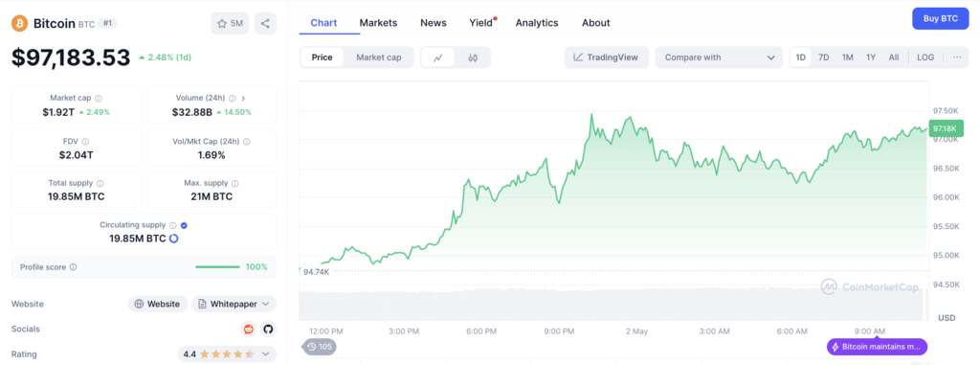Image resolution: width=980 pixels, height=365 pixels.
Task: Switch to candlestick chart icon
Action: click(473, 57)
